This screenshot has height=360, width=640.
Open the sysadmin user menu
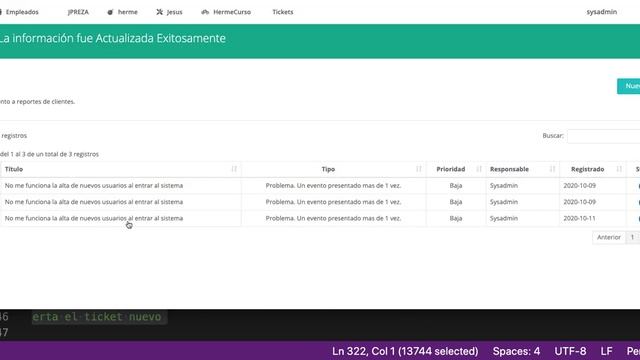(602, 12)
